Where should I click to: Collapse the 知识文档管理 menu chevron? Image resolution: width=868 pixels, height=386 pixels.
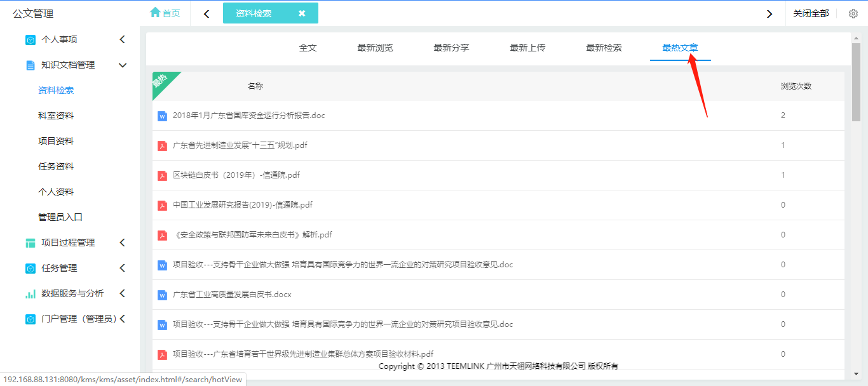[122, 64]
